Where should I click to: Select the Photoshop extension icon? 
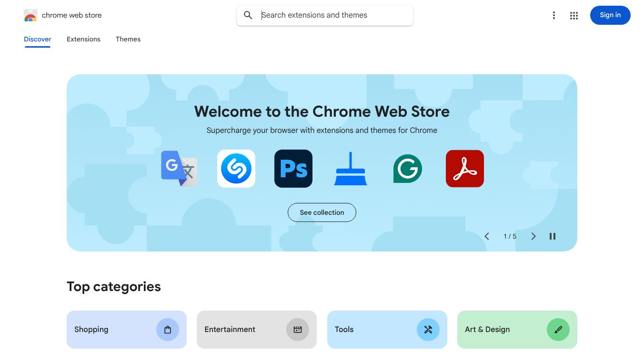(x=293, y=169)
